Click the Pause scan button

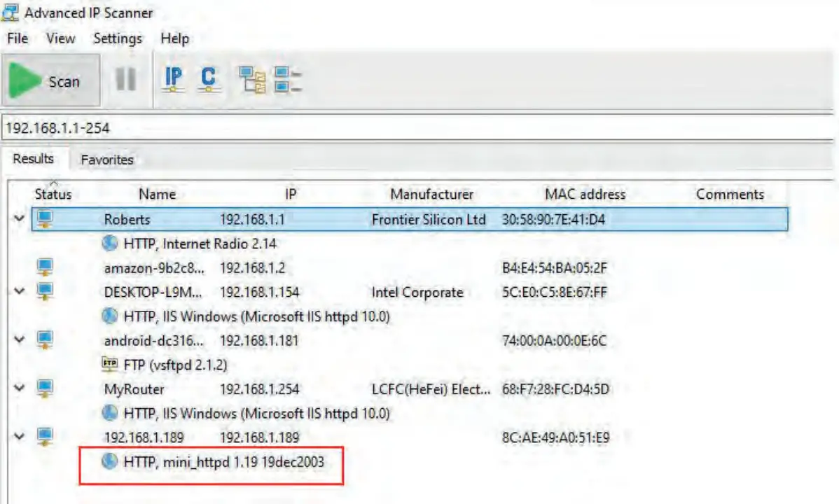[x=126, y=80]
